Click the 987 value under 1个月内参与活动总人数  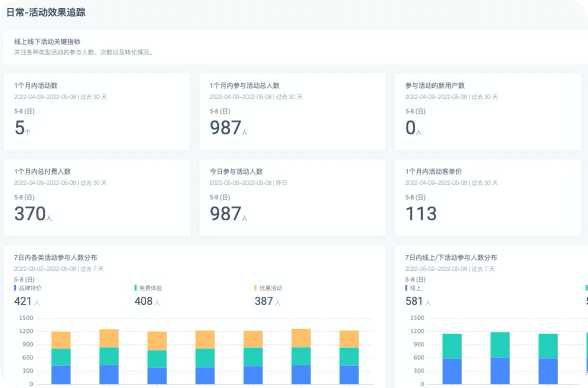tap(225, 128)
